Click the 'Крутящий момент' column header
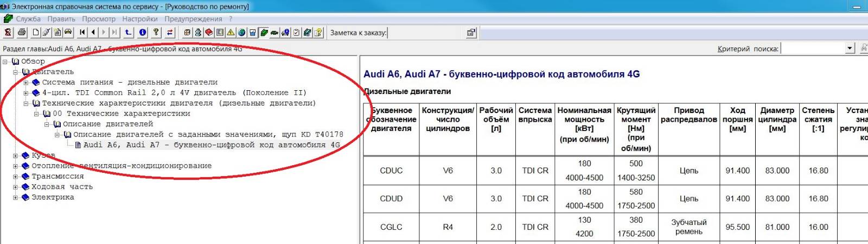 [636, 129]
